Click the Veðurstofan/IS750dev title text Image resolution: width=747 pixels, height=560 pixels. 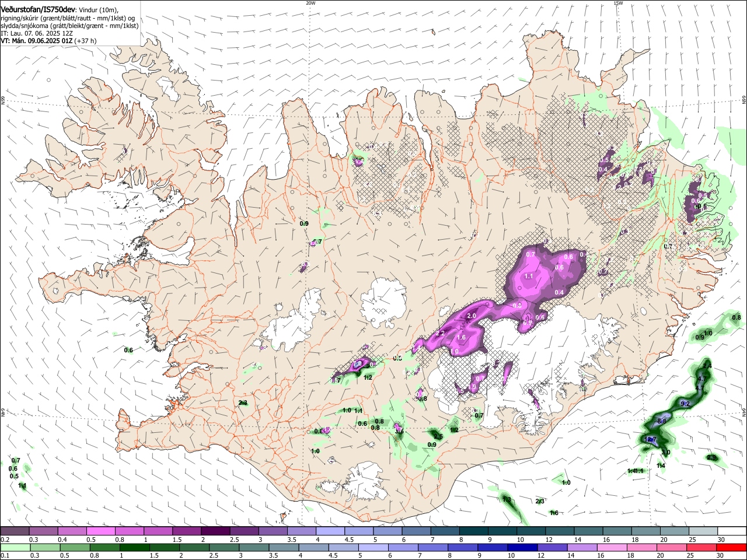pyautogui.click(x=37, y=9)
